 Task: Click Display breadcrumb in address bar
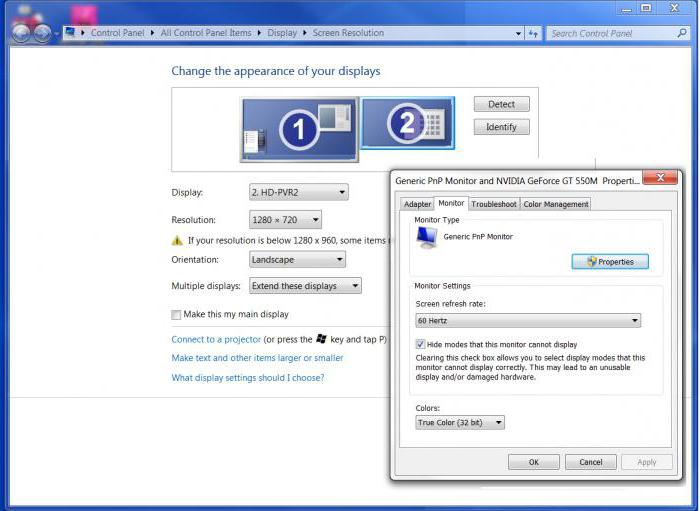tap(282, 33)
